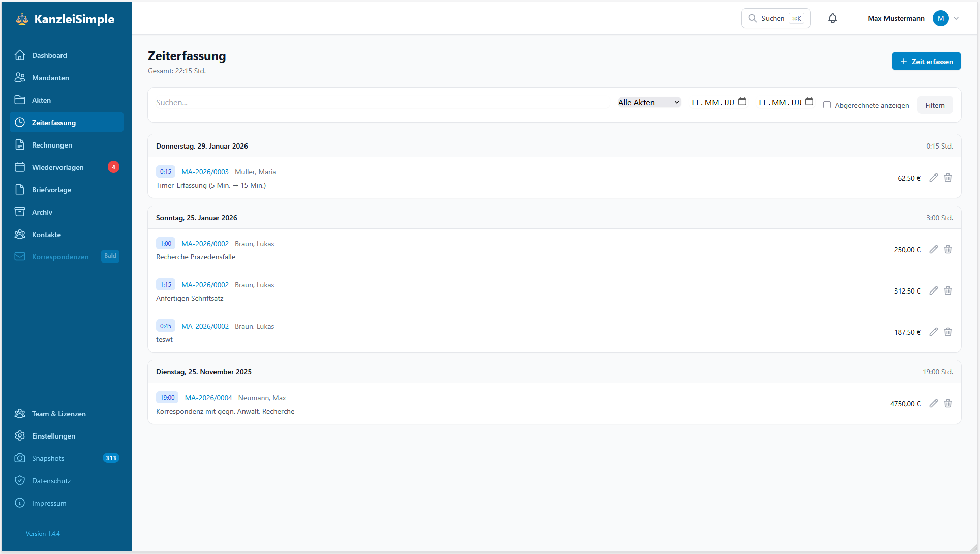The image size is (980, 554).
Task: Open calendar picker of second date field
Action: click(809, 102)
